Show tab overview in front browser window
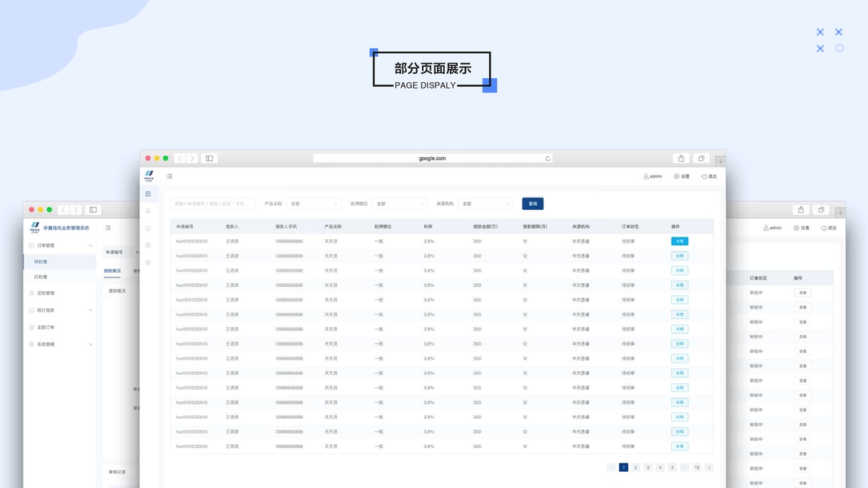The image size is (868, 488). pyautogui.click(x=701, y=159)
